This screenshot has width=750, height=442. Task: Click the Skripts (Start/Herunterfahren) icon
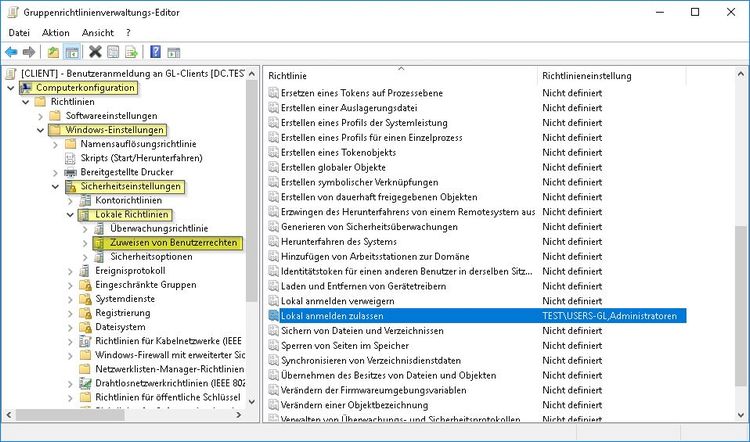[x=70, y=158]
